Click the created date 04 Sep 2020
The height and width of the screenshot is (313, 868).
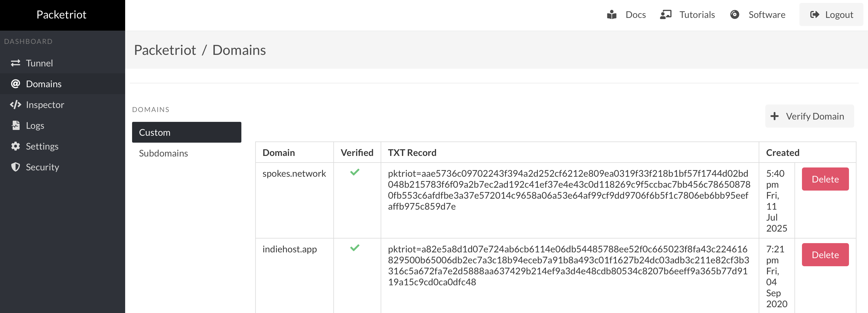(x=777, y=276)
